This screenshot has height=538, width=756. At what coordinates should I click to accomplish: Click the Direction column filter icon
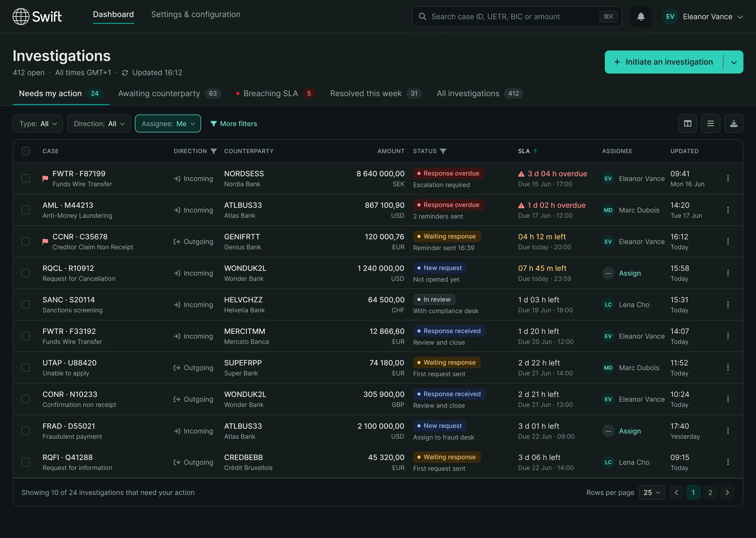tap(214, 151)
